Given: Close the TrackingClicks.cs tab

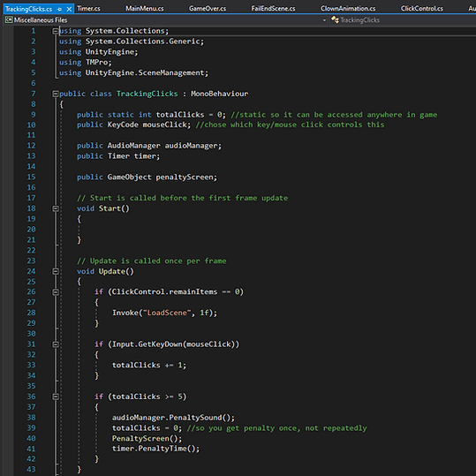Looking at the screenshot, I should click(x=69, y=9).
